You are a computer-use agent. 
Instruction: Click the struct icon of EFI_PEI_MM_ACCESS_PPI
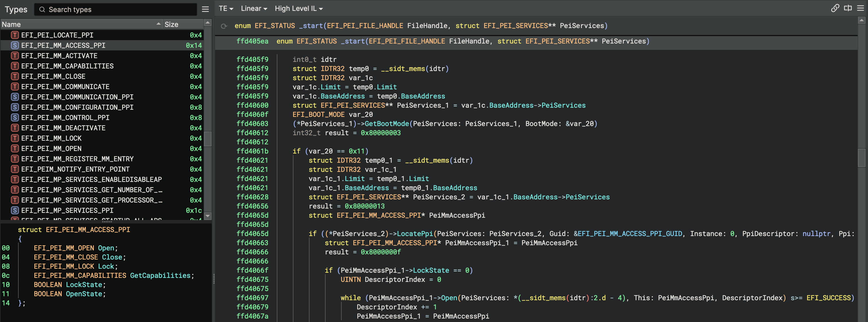(x=15, y=46)
